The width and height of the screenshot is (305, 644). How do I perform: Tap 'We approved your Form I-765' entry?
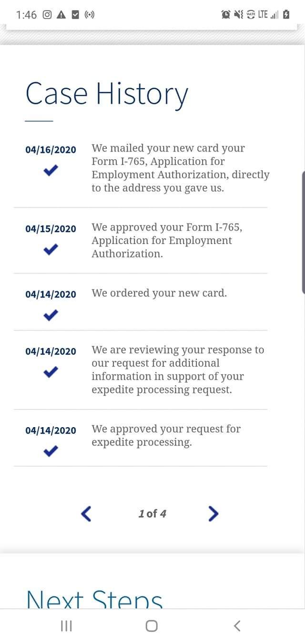click(167, 240)
